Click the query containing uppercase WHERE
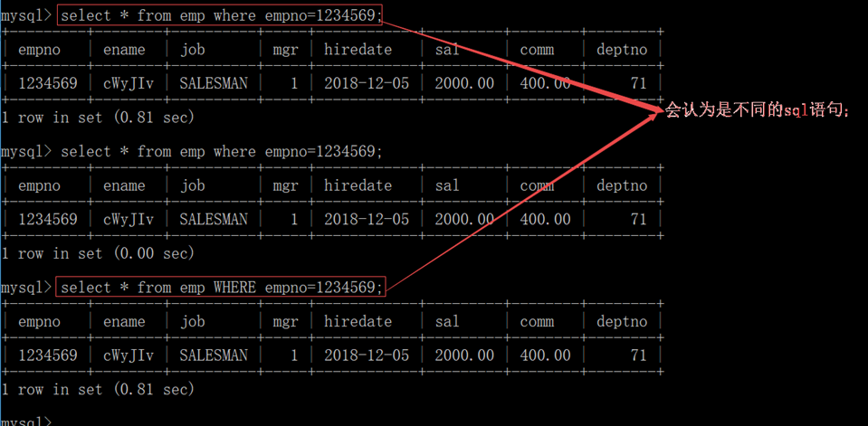The height and width of the screenshot is (426, 868). click(221, 287)
